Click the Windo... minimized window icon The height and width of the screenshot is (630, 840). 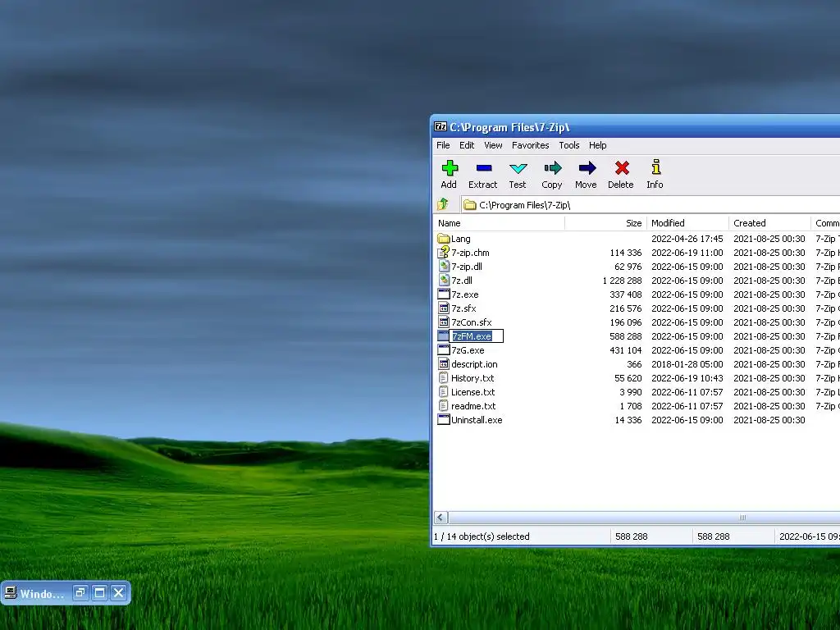(10, 592)
